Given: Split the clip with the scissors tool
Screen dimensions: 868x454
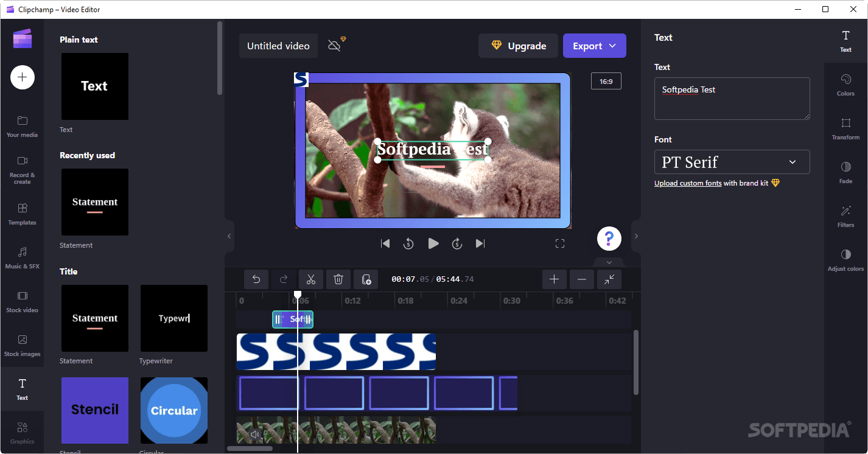Looking at the screenshot, I should click(x=311, y=279).
